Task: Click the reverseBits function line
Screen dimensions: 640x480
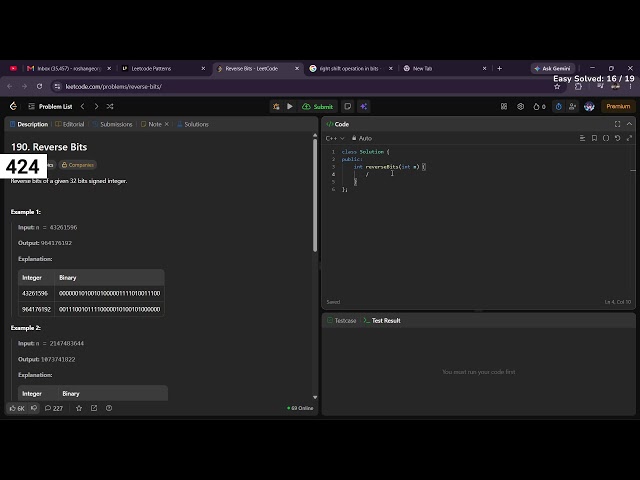Action: coord(390,167)
